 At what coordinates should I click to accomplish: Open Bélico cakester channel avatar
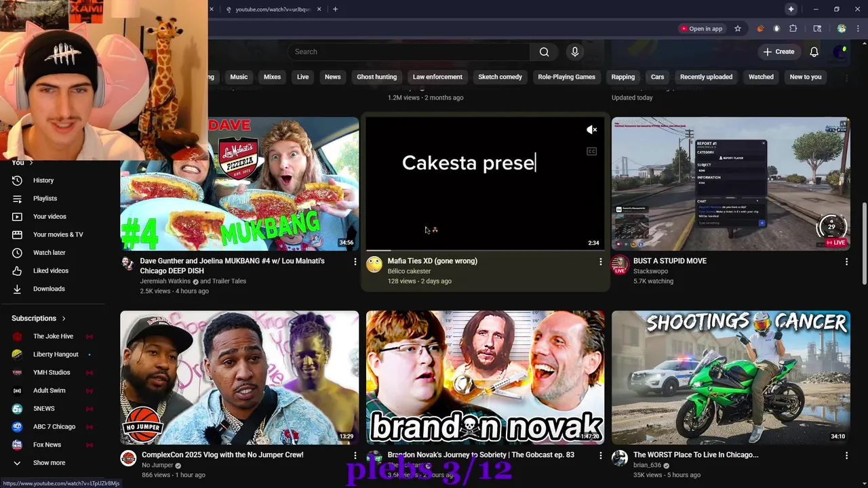(x=374, y=264)
